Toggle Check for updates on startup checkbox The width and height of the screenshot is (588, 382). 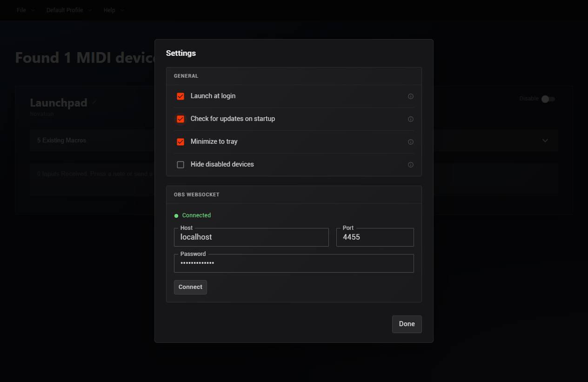click(180, 119)
